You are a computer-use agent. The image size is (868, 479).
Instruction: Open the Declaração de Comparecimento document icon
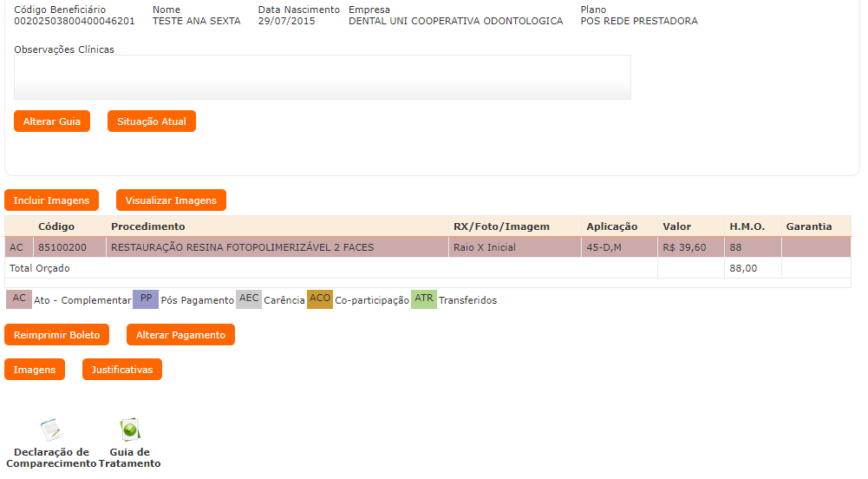coord(51,430)
